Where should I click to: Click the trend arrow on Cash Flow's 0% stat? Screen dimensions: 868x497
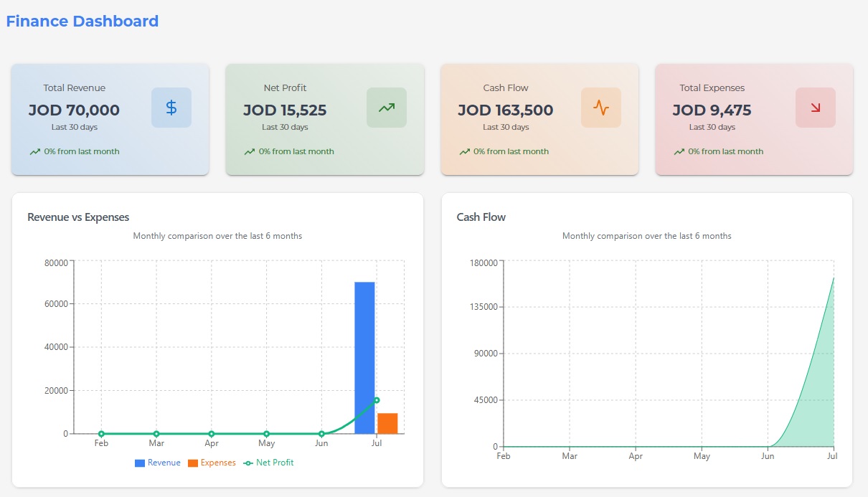tap(465, 151)
